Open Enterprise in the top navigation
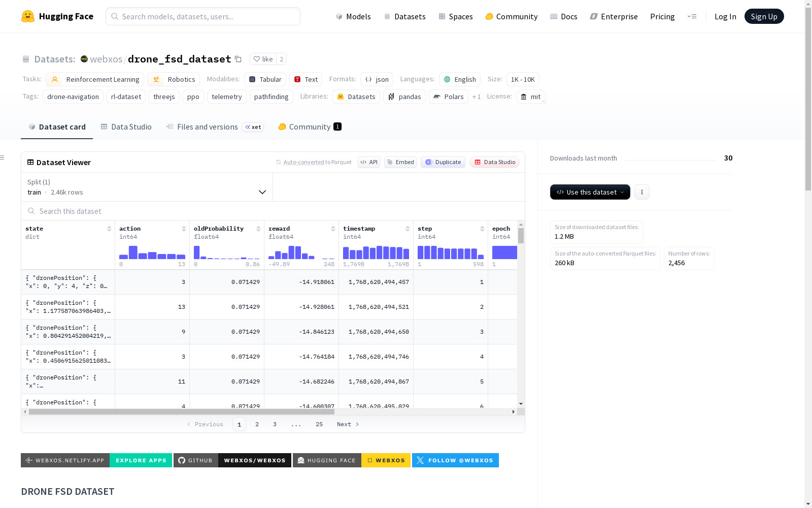Screen dimensions: 812x508 [614, 16]
